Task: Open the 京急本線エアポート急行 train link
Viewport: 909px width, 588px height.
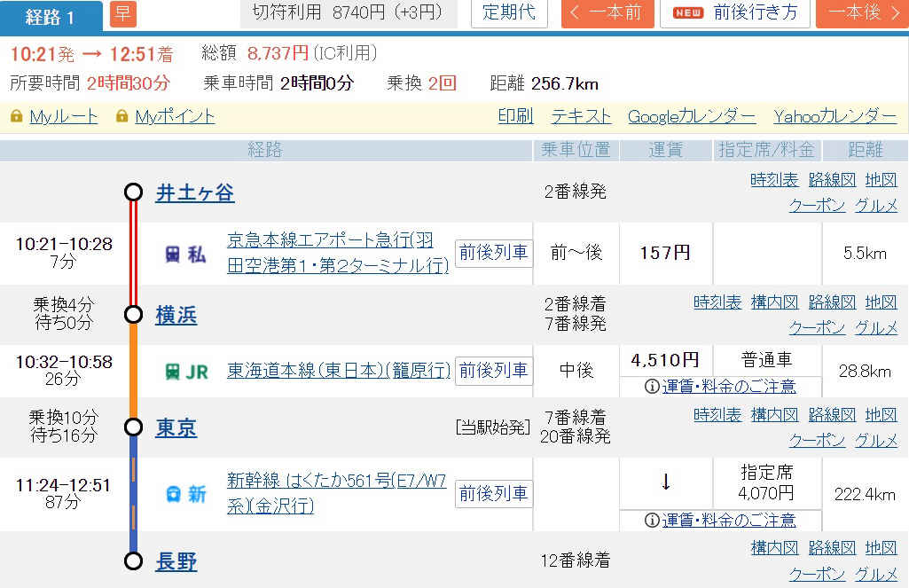Action: pyautogui.click(x=337, y=253)
